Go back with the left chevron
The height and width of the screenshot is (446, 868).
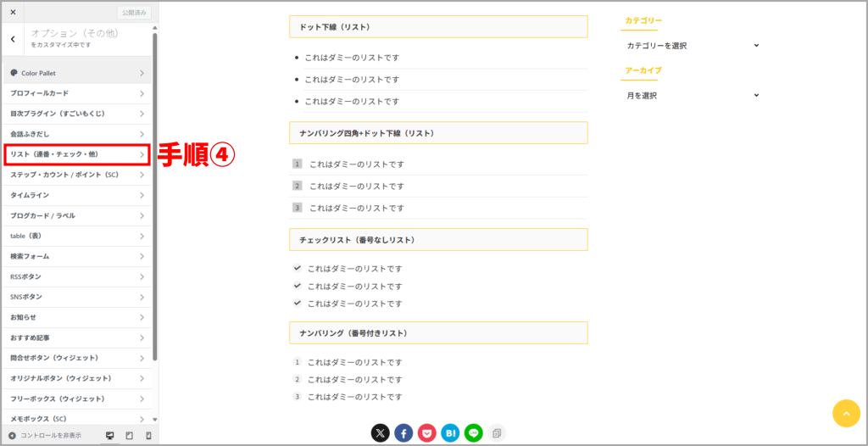[x=13, y=39]
